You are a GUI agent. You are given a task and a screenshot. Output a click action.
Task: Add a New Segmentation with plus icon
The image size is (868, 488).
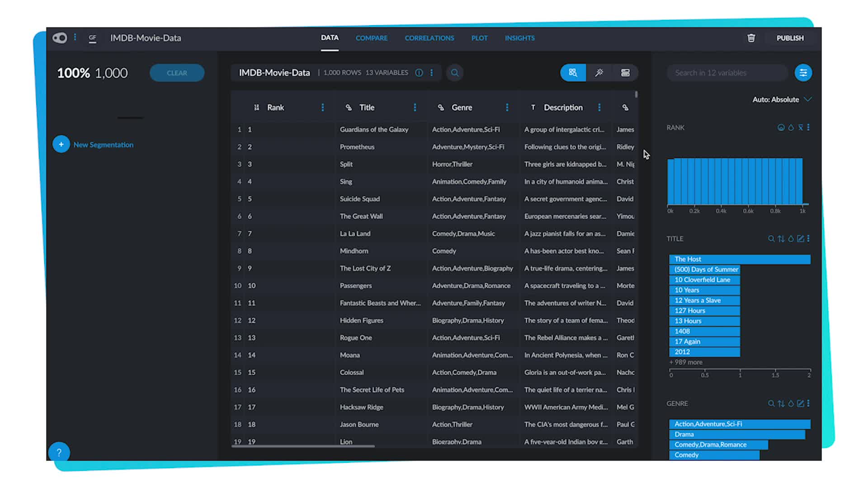(x=61, y=144)
